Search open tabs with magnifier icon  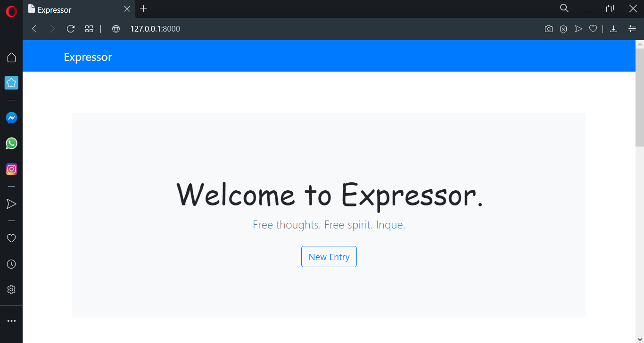click(564, 8)
